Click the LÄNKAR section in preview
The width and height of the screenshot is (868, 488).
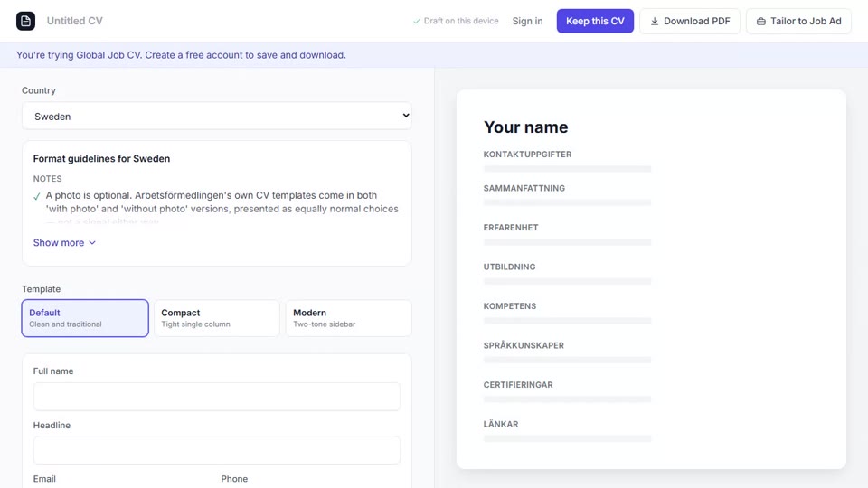click(501, 424)
